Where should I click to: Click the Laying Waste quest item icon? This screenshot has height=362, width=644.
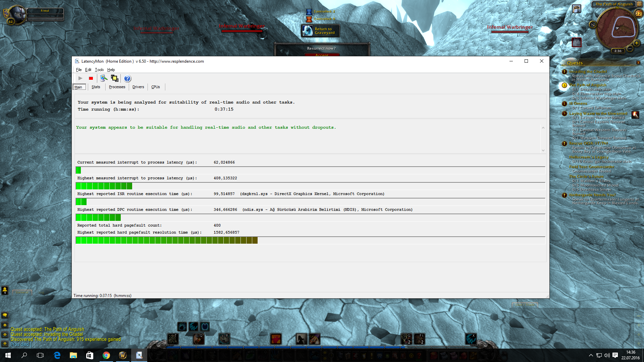click(635, 115)
